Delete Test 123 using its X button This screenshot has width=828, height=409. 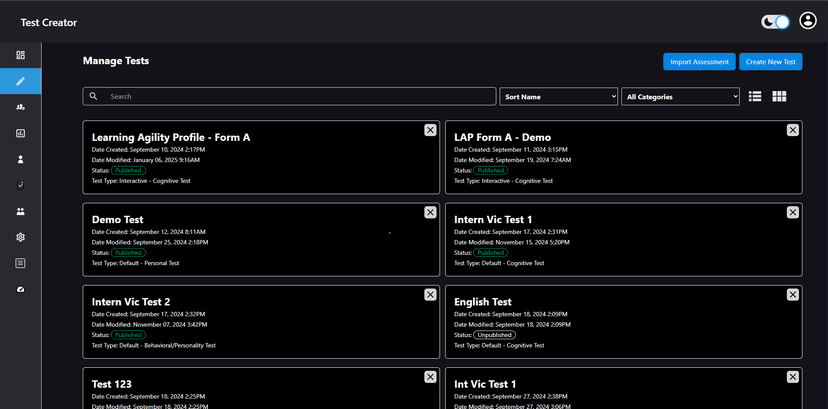(430, 377)
